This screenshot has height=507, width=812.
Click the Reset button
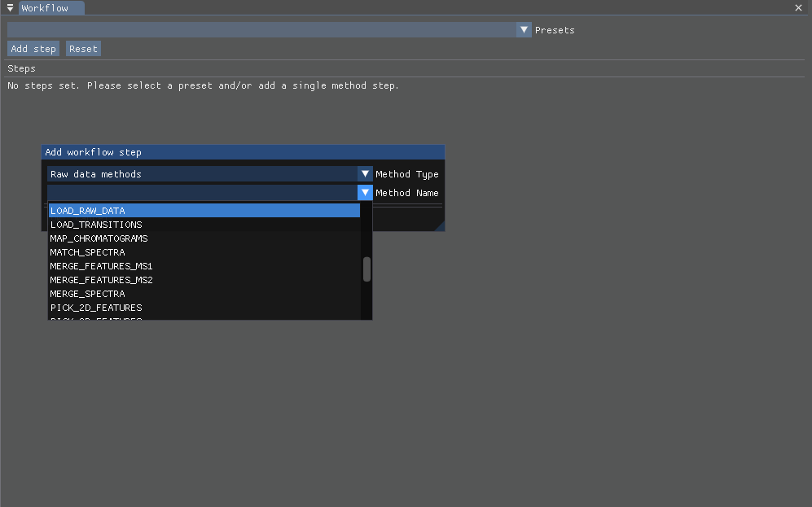[83, 49]
